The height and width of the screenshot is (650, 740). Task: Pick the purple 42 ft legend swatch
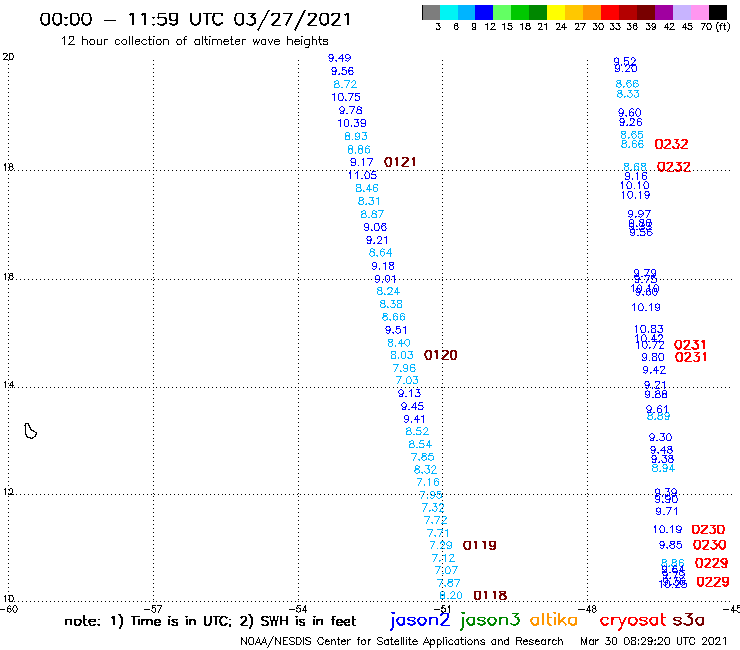(664, 12)
